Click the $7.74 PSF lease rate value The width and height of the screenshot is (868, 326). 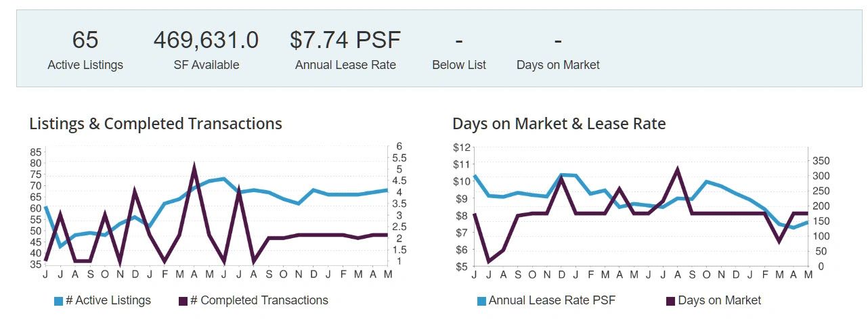pyautogui.click(x=345, y=40)
